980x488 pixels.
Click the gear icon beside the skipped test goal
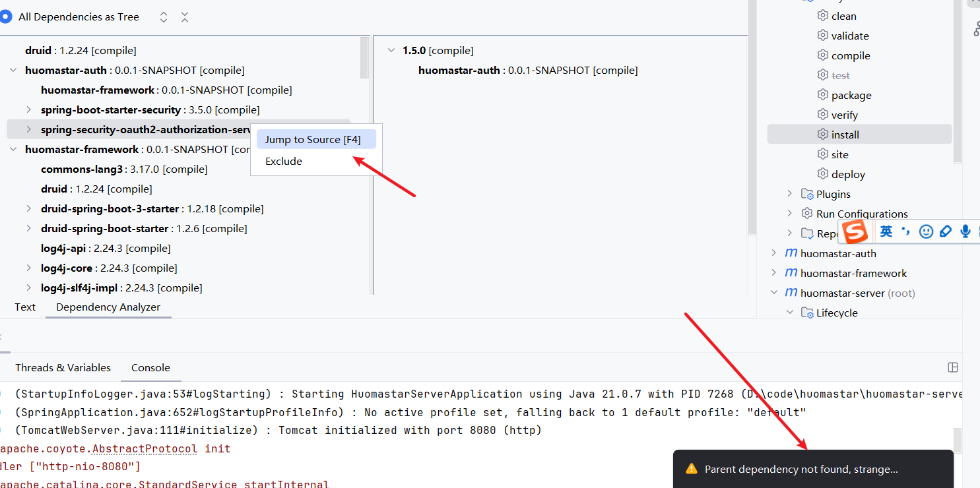click(822, 75)
